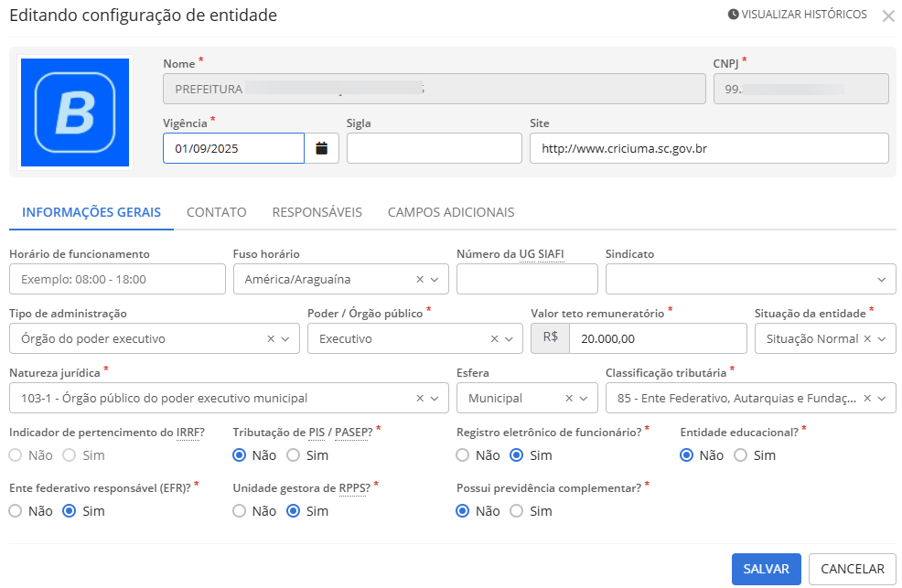Expand the Fuso horário dropdown
Screen dimensions: 902x588
tap(435, 279)
